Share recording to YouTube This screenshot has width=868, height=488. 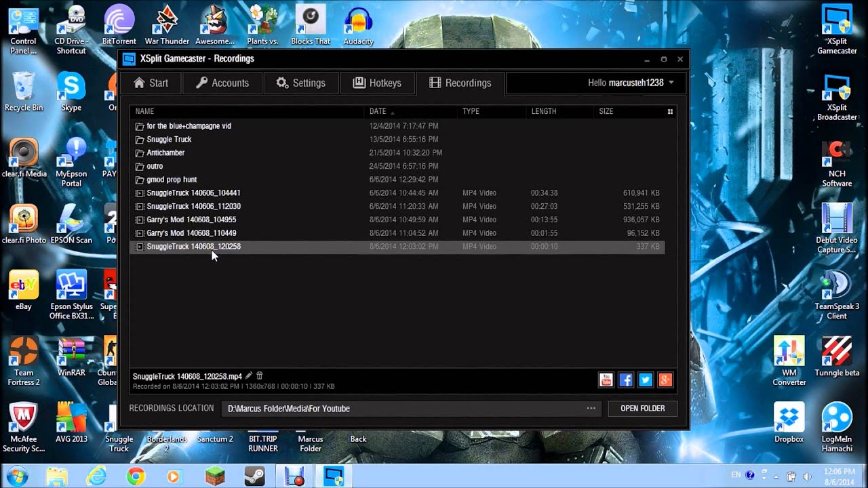(x=606, y=380)
